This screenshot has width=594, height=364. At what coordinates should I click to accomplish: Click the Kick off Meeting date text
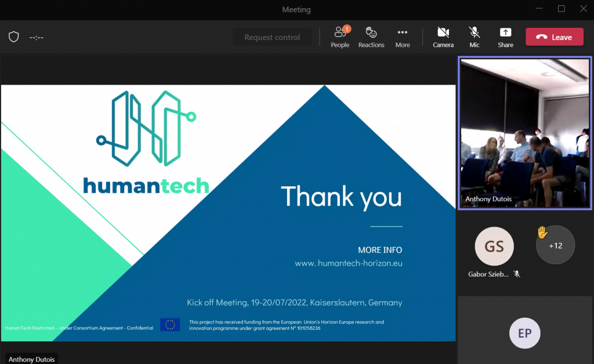point(294,303)
